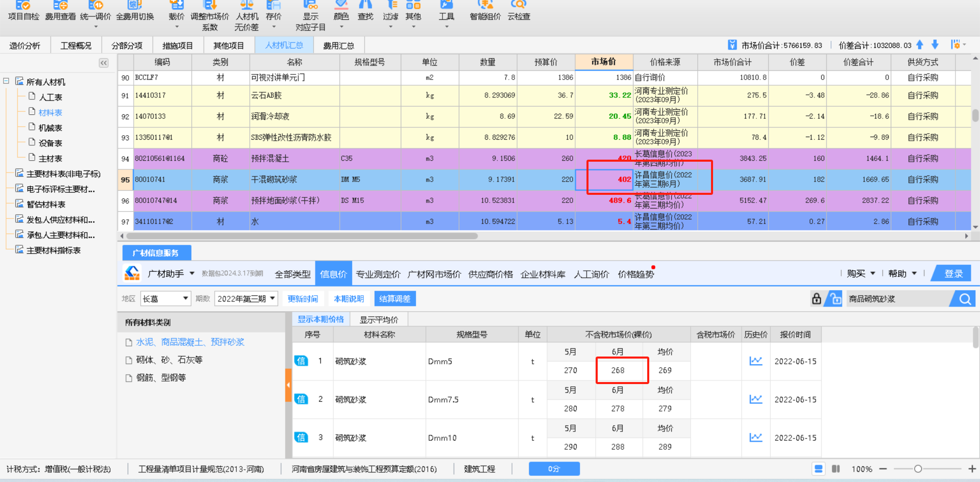
Task: Open the 期数 2022年第三期 dropdown
Action: 246,298
